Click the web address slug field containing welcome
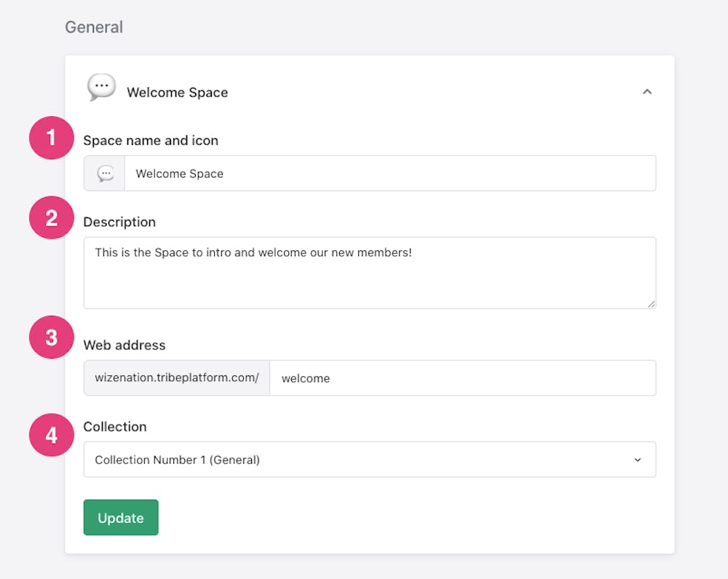The height and width of the screenshot is (579, 728). tap(462, 378)
